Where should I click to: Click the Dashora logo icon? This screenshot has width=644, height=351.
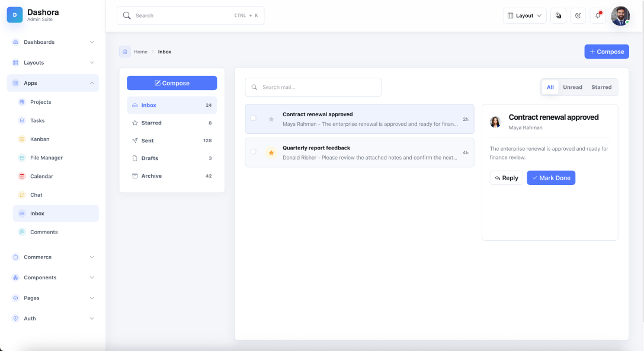coord(15,15)
